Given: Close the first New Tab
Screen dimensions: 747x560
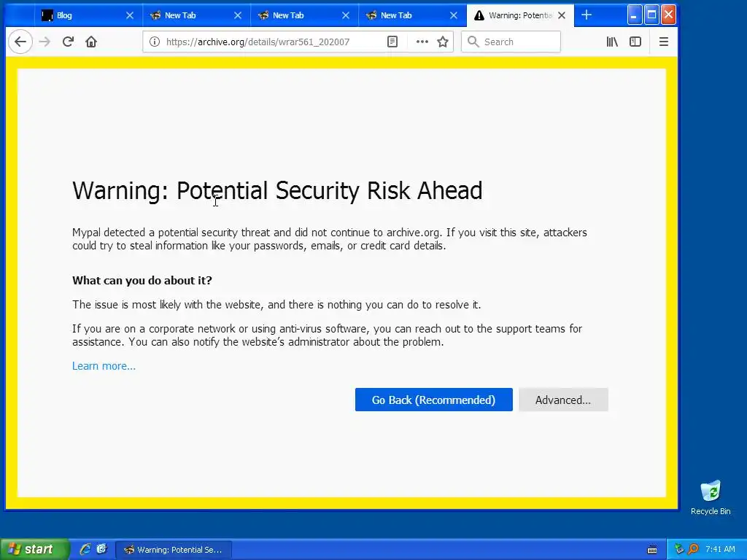Looking at the screenshot, I should pos(238,15).
